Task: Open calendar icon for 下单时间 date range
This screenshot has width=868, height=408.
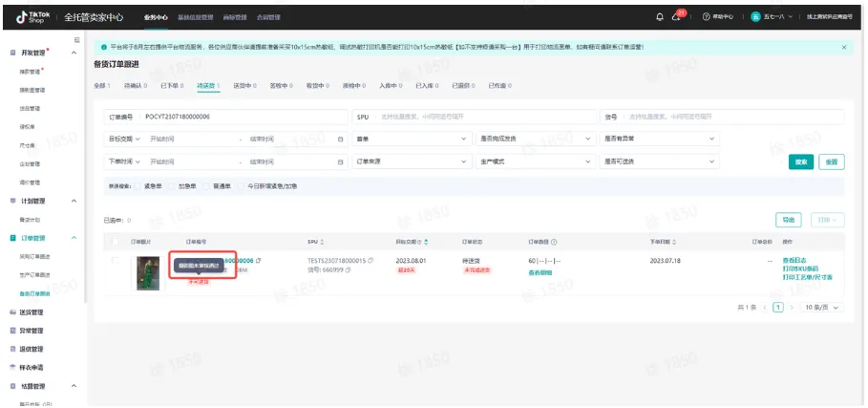Action: 341,161
